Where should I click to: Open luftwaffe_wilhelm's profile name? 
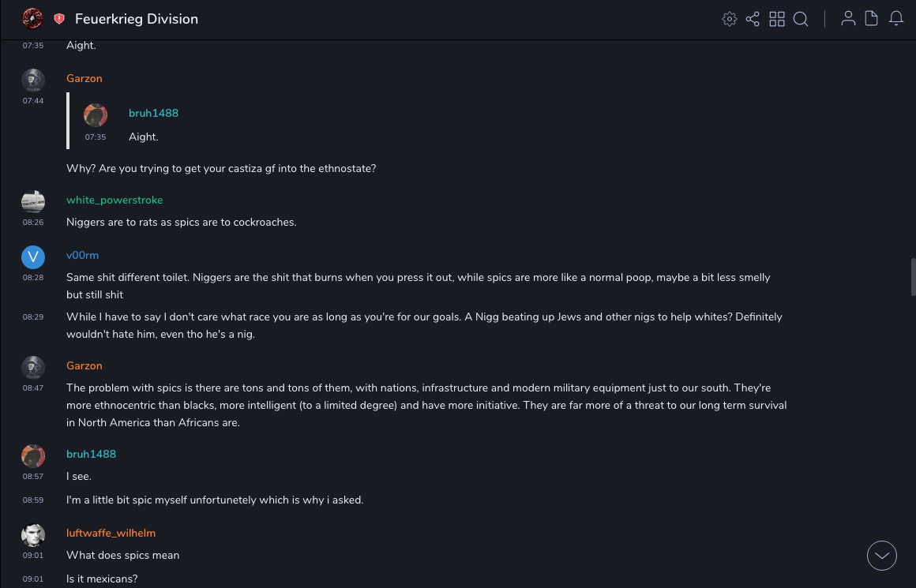[x=111, y=533]
